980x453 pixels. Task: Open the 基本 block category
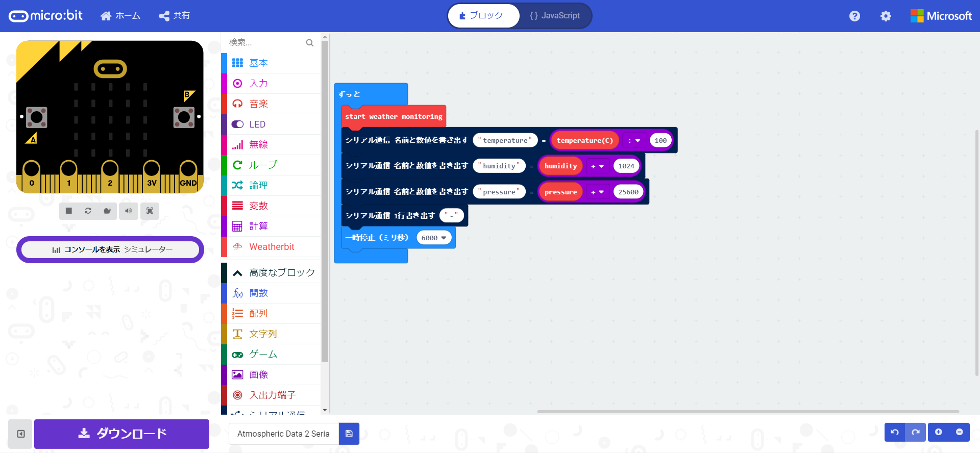point(271,63)
